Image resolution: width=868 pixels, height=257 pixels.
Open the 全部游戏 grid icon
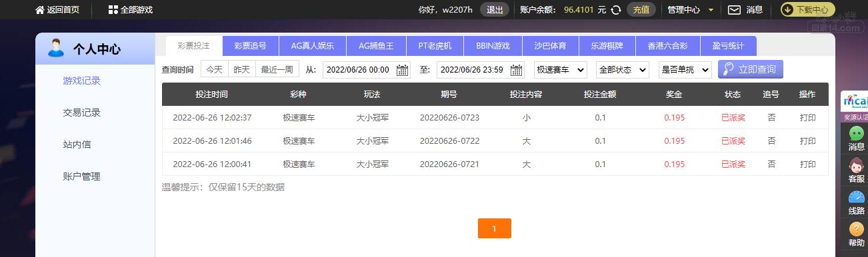(113, 10)
